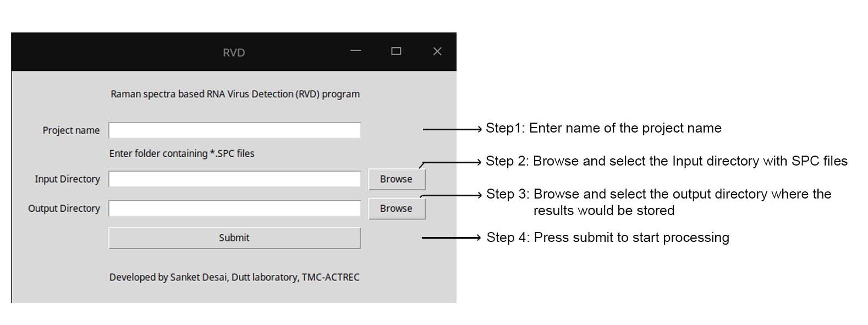Image resolution: width=868 pixels, height=325 pixels.
Task: Focus the Input Directory text field
Action: point(234,179)
